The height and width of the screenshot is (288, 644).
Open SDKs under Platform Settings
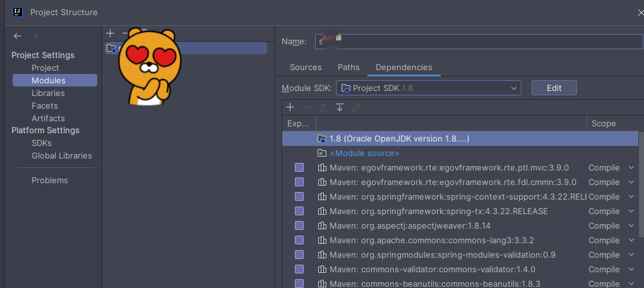click(42, 143)
